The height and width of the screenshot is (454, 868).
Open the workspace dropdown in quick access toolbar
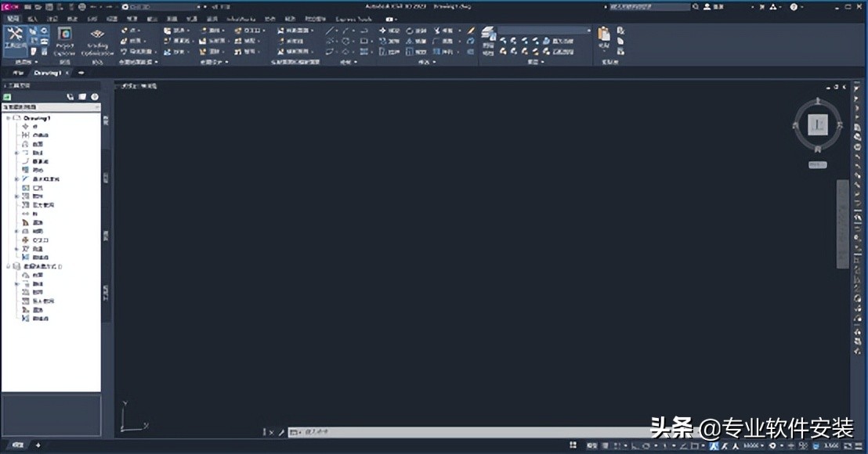click(163, 6)
